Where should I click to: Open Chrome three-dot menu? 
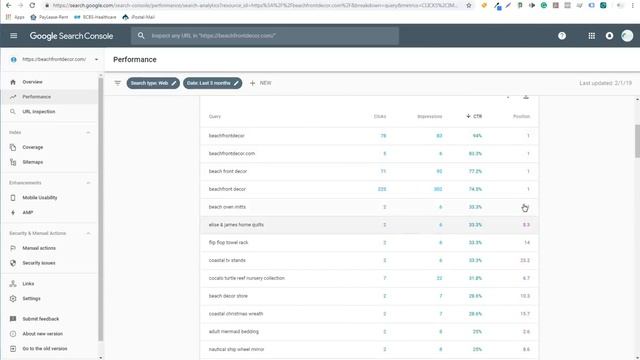[633, 5]
